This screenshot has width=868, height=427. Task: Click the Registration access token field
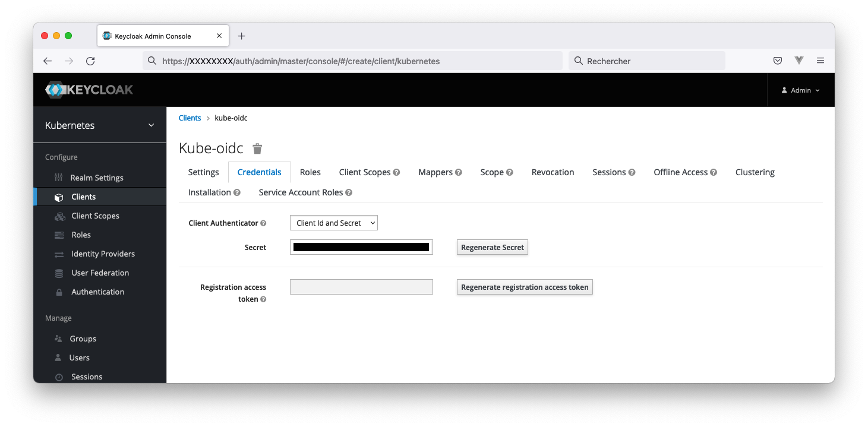pos(361,287)
